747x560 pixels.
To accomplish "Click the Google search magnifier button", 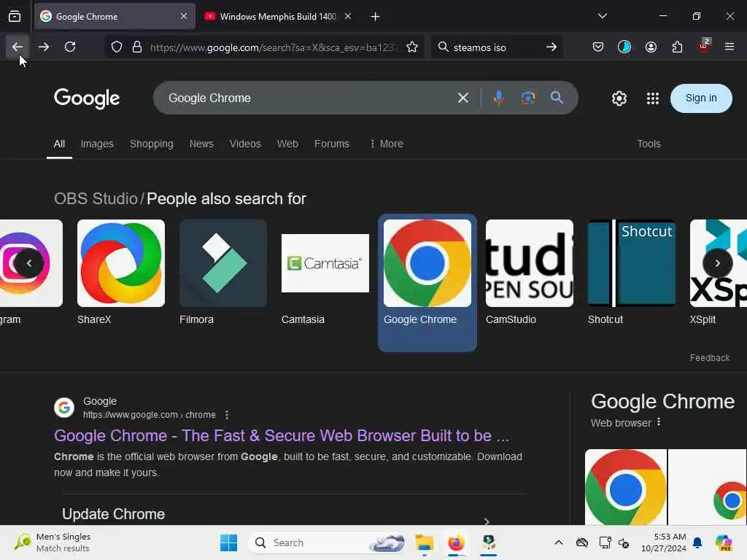I will pos(557,98).
